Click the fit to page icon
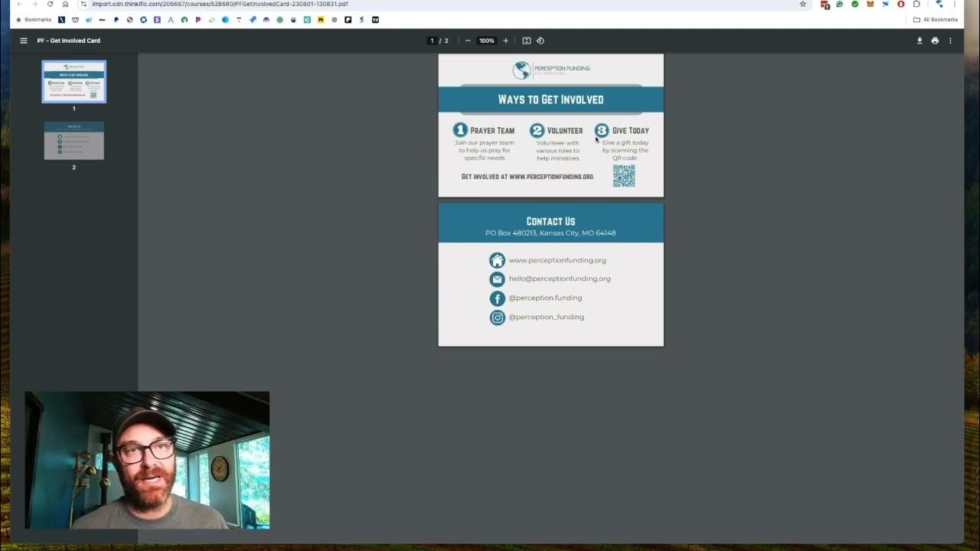Image resolution: width=980 pixels, height=551 pixels. (526, 41)
